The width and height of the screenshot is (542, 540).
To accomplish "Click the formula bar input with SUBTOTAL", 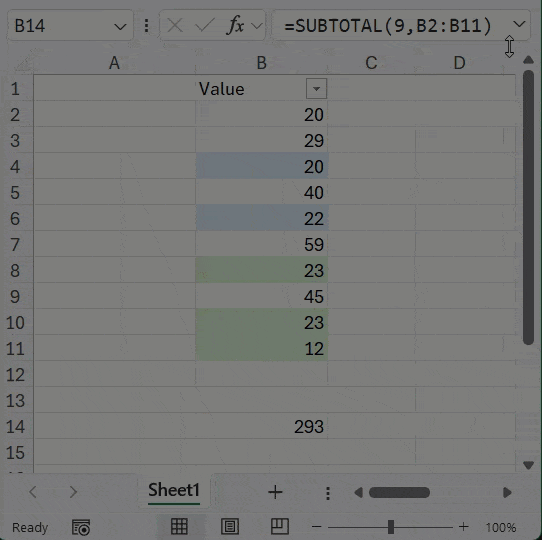I will click(387, 26).
